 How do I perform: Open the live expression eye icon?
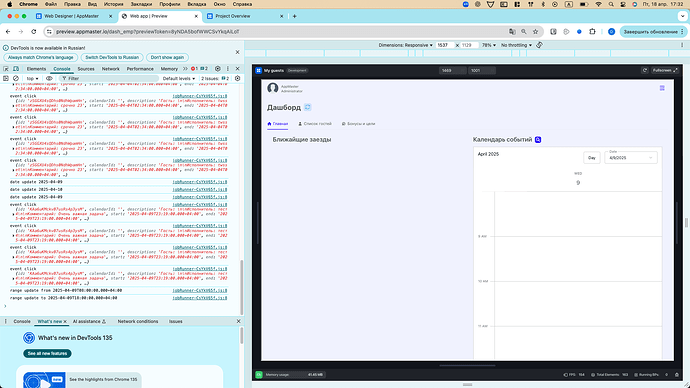click(x=49, y=78)
